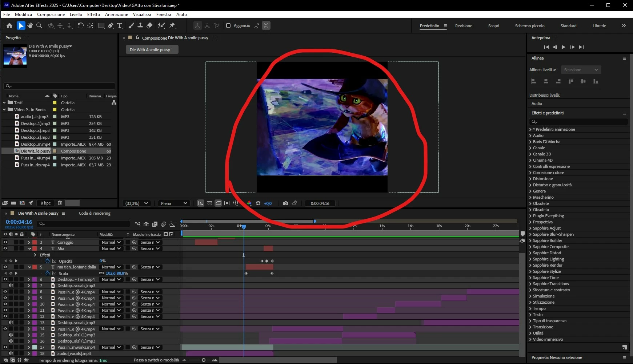
Task: Reset exposure with the aperture icon
Action: point(258,203)
